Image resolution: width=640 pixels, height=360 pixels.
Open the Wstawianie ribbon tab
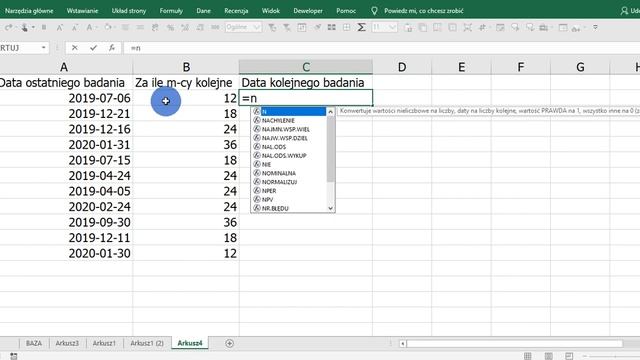[82, 11]
